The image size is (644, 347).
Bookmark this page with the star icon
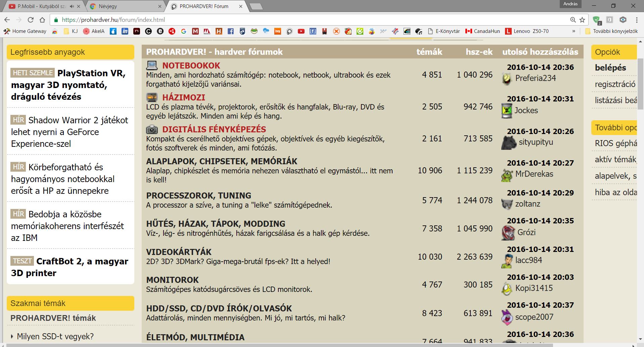point(582,20)
